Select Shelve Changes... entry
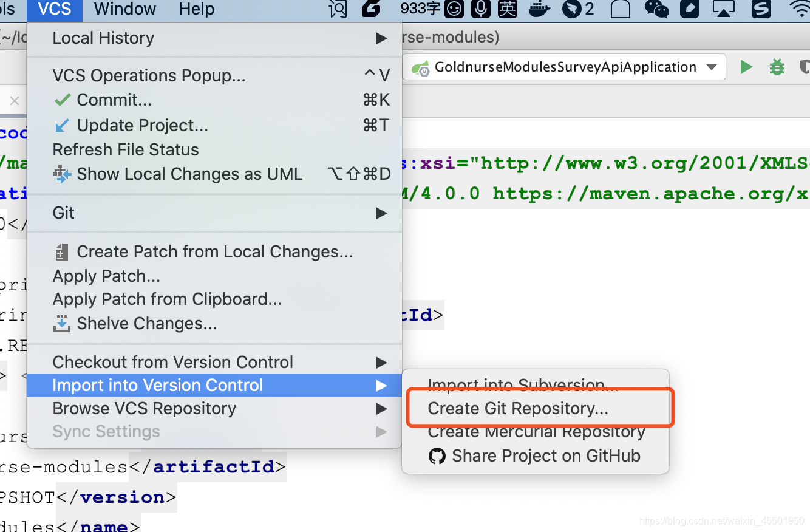 coord(214,324)
